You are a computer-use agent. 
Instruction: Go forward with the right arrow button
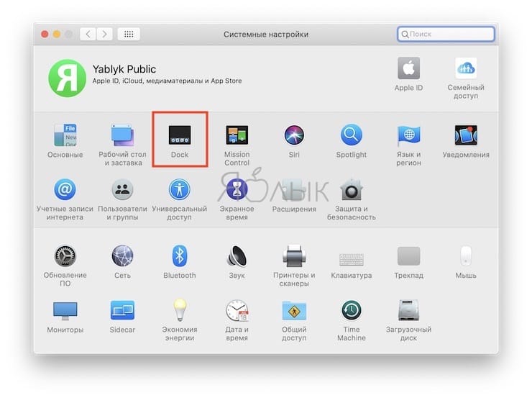click(104, 34)
